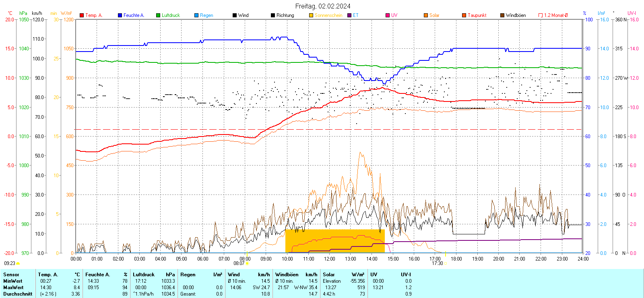The width and height of the screenshot is (644, 298).
Task: Click the red Temp. A. legend square
Action: (x=82, y=15)
